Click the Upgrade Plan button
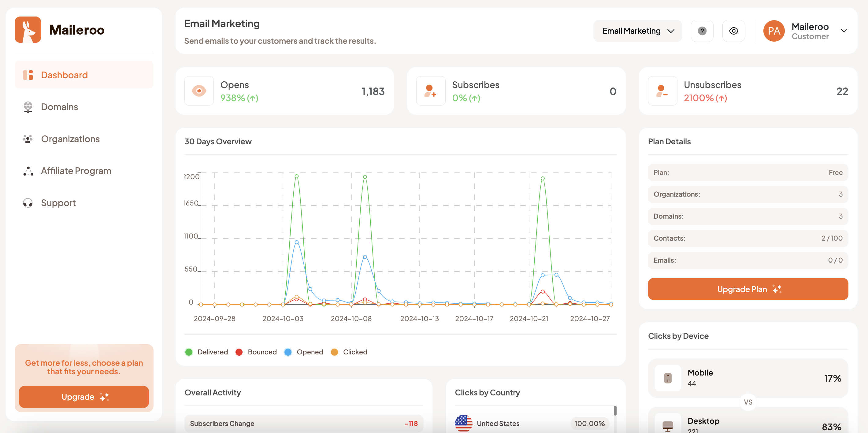This screenshot has height=433, width=868. pyautogui.click(x=748, y=289)
